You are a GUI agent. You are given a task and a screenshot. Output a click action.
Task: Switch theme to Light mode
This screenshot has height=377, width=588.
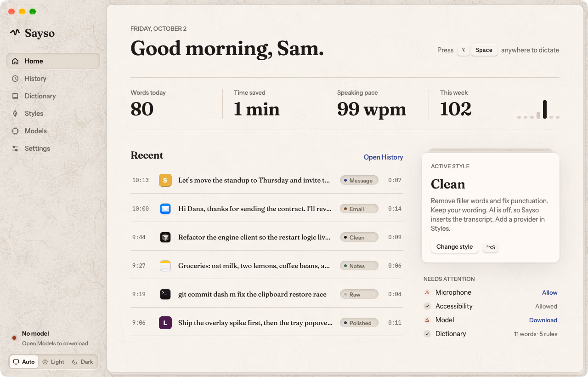[x=53, y=362]
